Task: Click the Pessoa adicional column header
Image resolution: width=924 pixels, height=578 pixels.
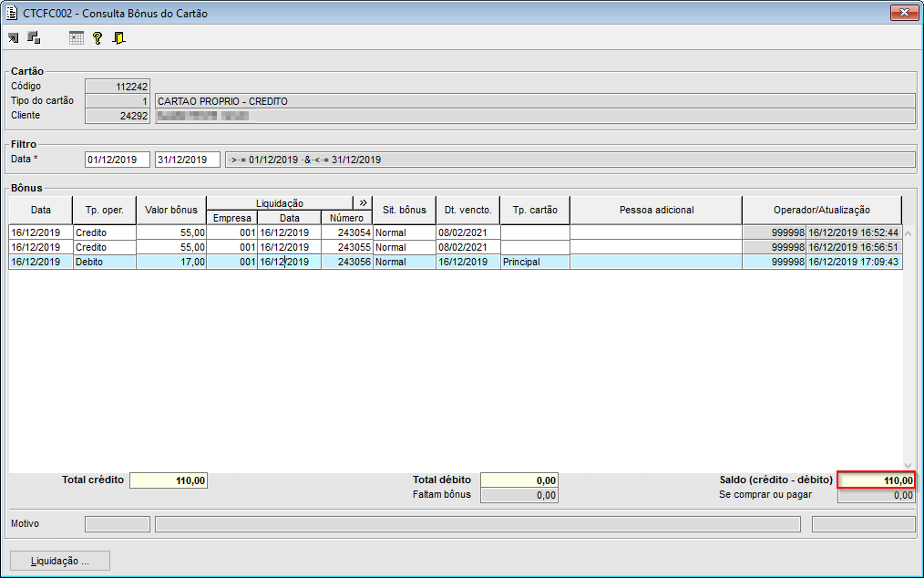Action: click(x=656, y=210)
